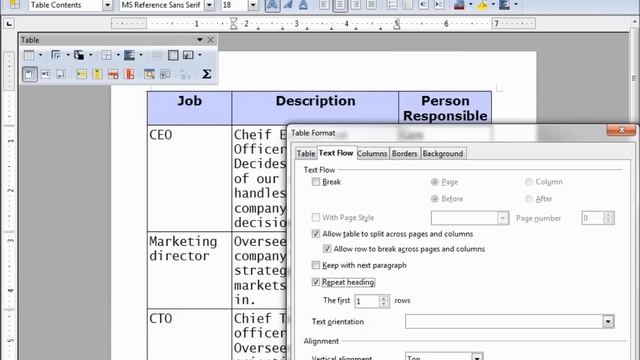Toggle numbered list
The width and height of the screenshot is (640, 360).
[x=392, y=5]
